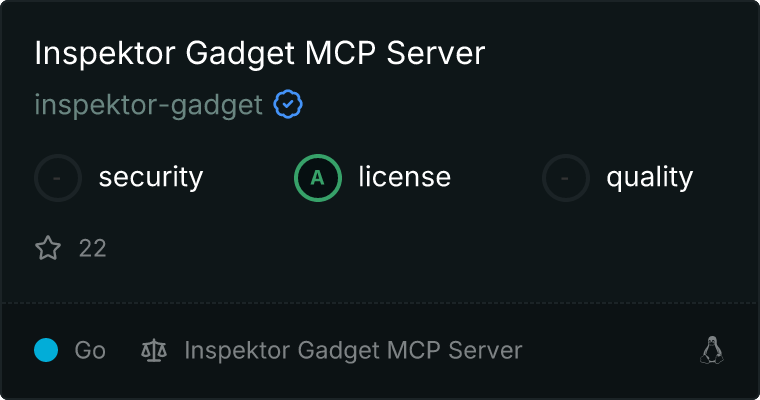Click the license label next to A grade
The image size is (760, 400).
[405, 176]
